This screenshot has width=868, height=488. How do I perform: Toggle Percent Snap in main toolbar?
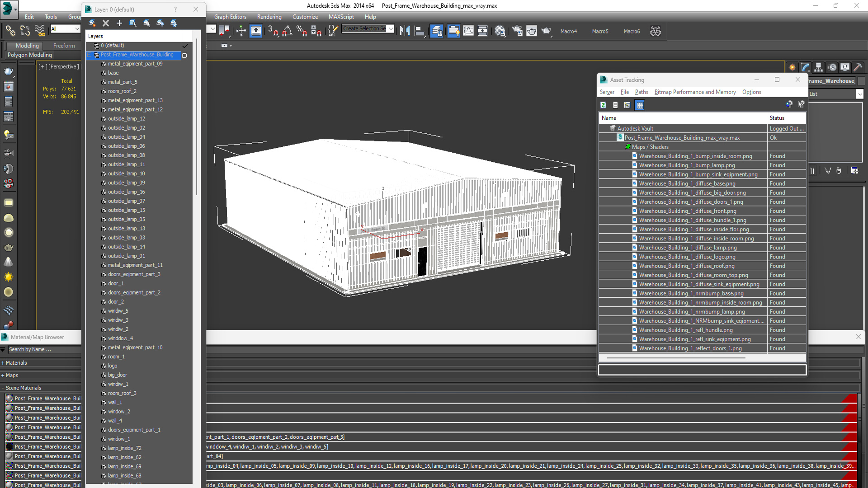click(x=302, y=31)
